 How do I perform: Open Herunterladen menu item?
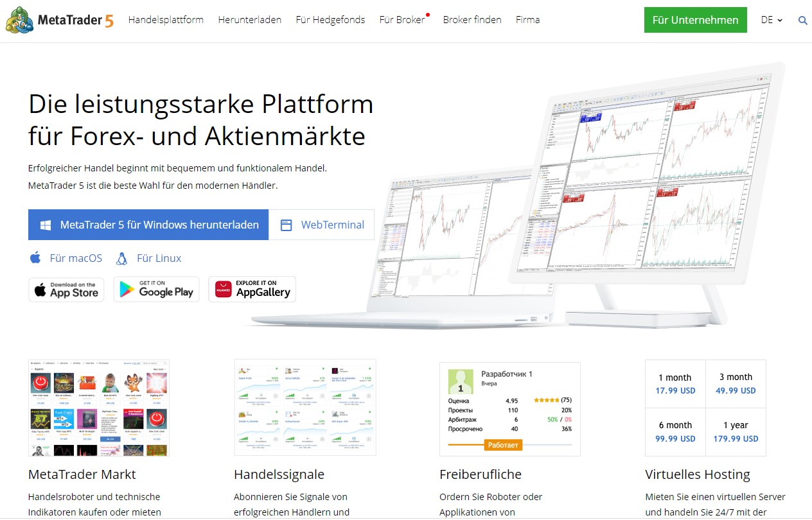coord(250,20)
